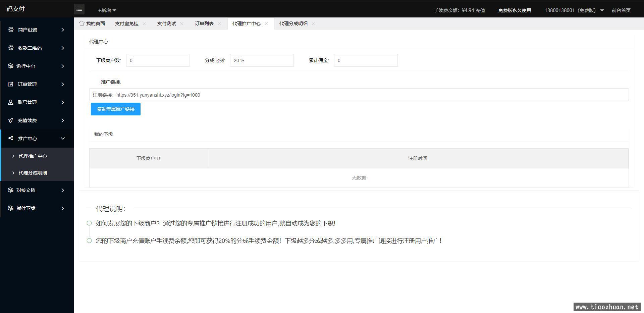Viewport: 644px width, 313px height.
Task: Click the 商户设置 gear icon
Action: coord(11,30)
